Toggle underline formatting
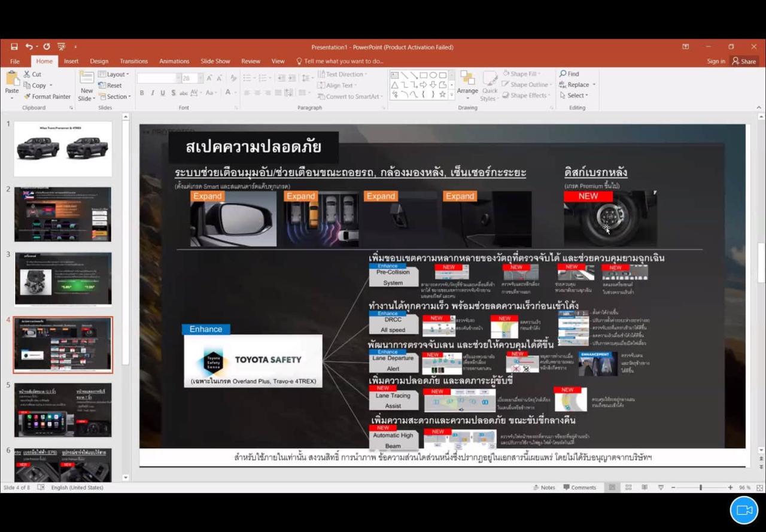This screenshot has height=532, width=766. (x=162, y=93)
